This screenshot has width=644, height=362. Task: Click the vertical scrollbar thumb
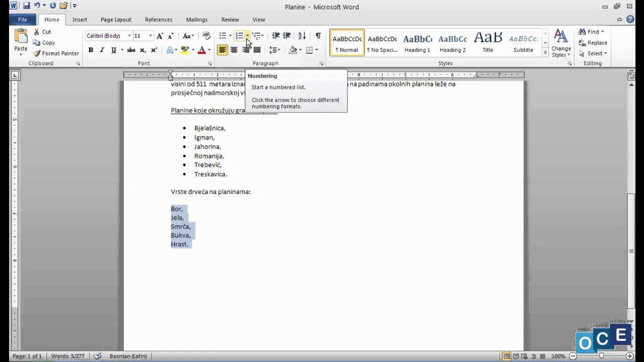point(631,250)
